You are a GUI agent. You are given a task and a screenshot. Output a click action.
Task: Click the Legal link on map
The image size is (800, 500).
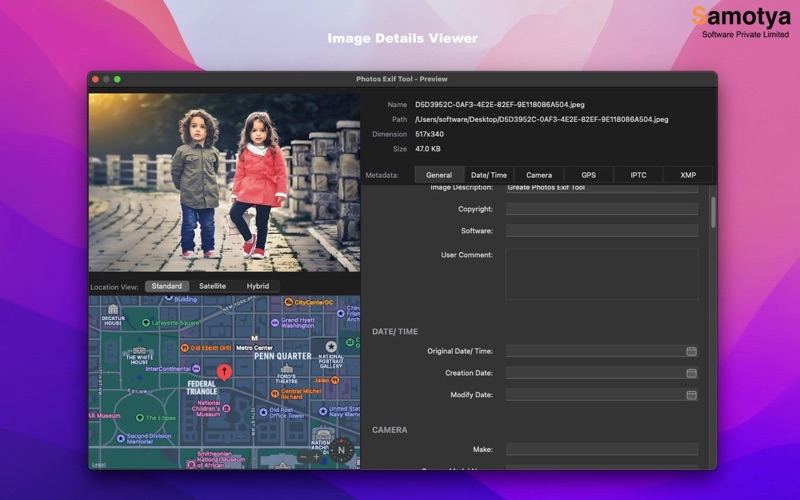(x=98, y=465)
